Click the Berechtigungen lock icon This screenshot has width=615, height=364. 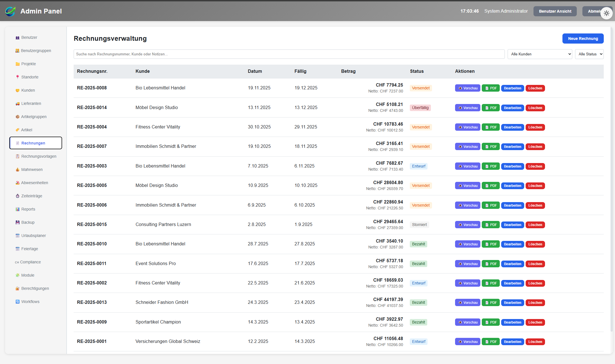point(17,289)
